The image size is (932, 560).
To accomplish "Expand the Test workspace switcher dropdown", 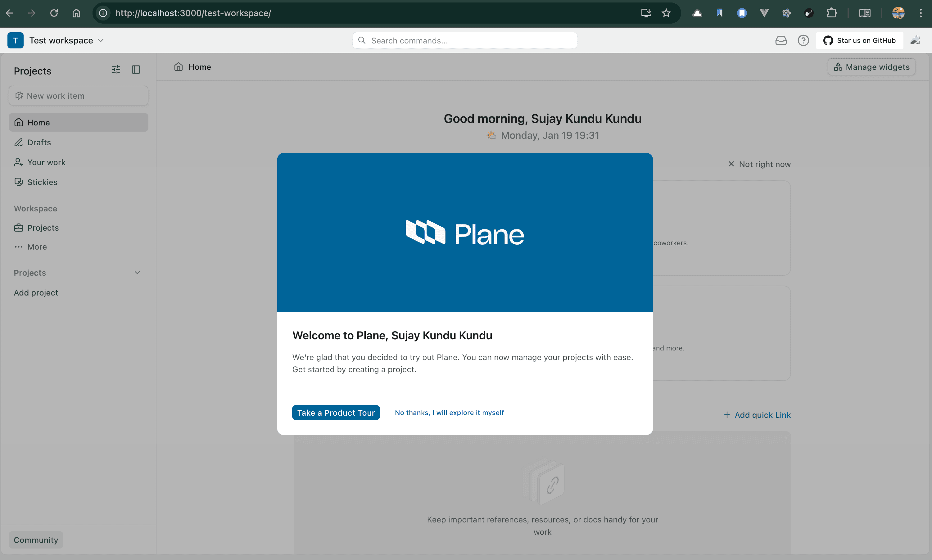I will 100,40.
